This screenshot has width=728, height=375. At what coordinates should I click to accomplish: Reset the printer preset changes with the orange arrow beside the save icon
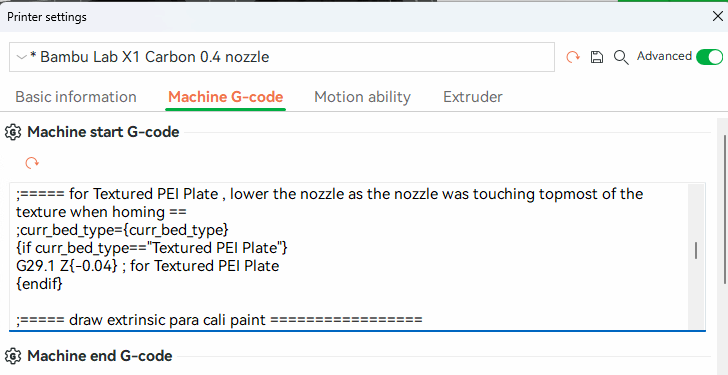click(x=573, y=57)
